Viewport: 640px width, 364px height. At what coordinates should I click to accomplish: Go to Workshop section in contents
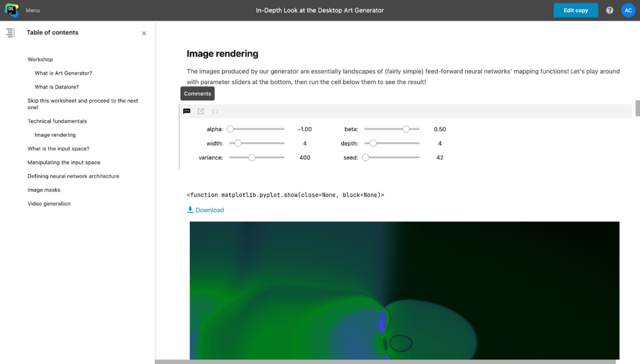pyautogui.click(x=40, y=60)
